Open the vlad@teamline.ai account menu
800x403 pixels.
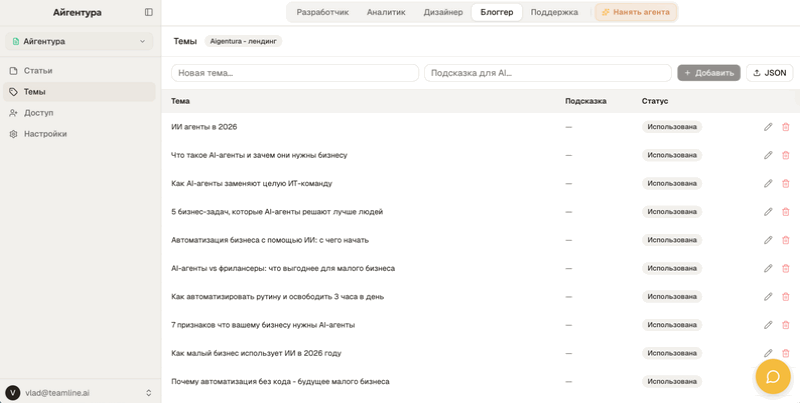pos(79,393)
